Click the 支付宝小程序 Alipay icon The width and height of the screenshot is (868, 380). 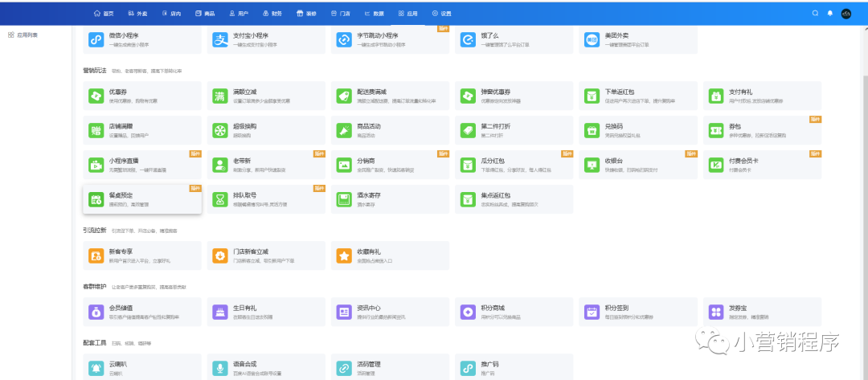(220, 40)
